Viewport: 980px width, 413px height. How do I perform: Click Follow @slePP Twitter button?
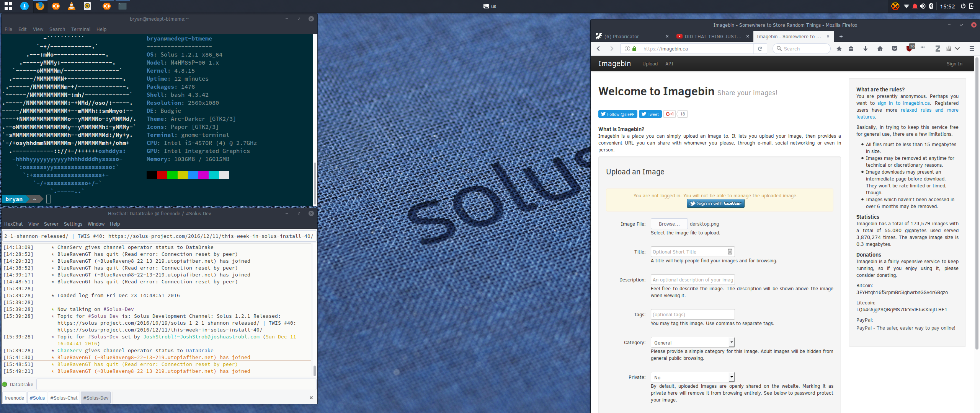point(618,114)
